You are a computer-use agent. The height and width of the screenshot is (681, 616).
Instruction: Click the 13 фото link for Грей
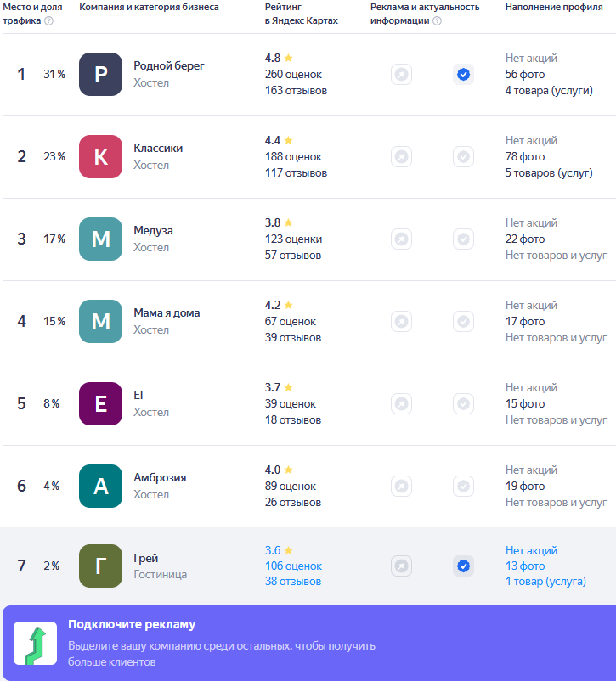tap(525, 566)
